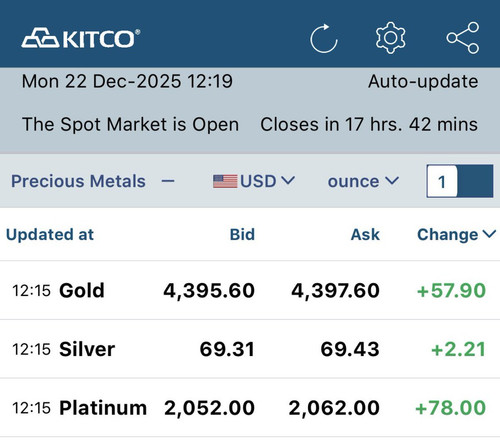Screen dimensions: 500x443
Task: Tap the share icon
Action: click(463, 38)
